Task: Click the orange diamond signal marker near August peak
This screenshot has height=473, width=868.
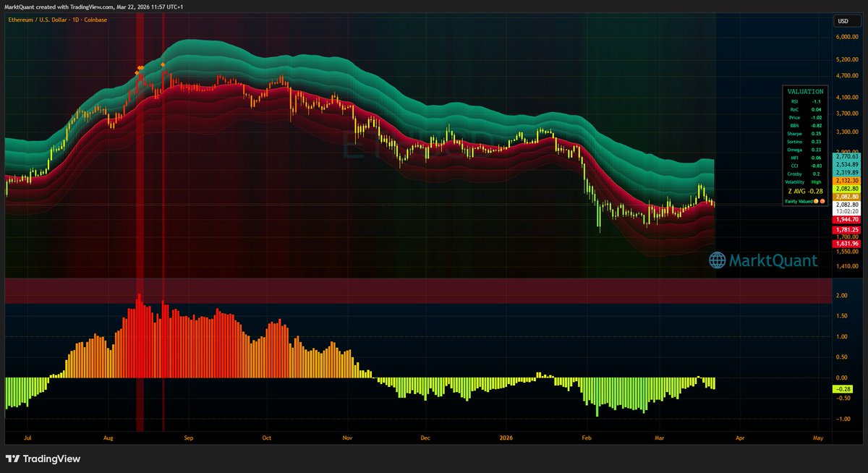Action: coord(140,67)
